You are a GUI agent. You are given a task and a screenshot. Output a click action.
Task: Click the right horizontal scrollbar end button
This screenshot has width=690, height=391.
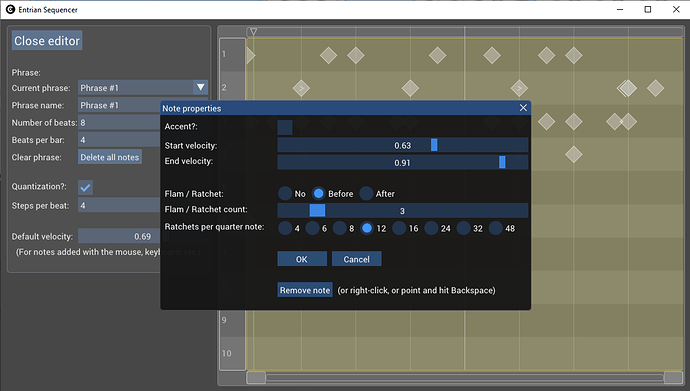click(673, 377)
